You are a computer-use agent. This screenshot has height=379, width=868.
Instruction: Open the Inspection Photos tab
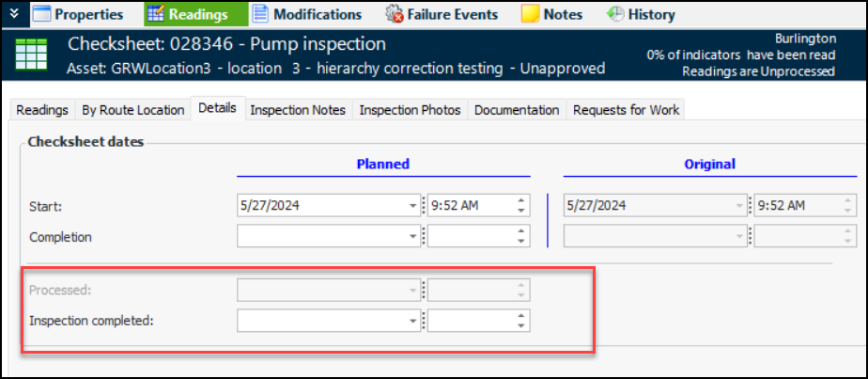point(410,110)
